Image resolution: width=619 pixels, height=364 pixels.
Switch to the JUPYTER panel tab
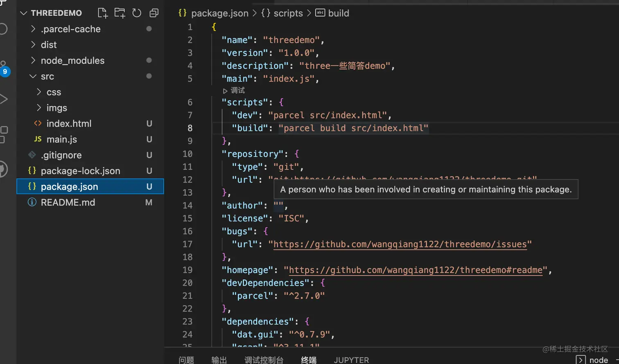(x=351, y=360)
